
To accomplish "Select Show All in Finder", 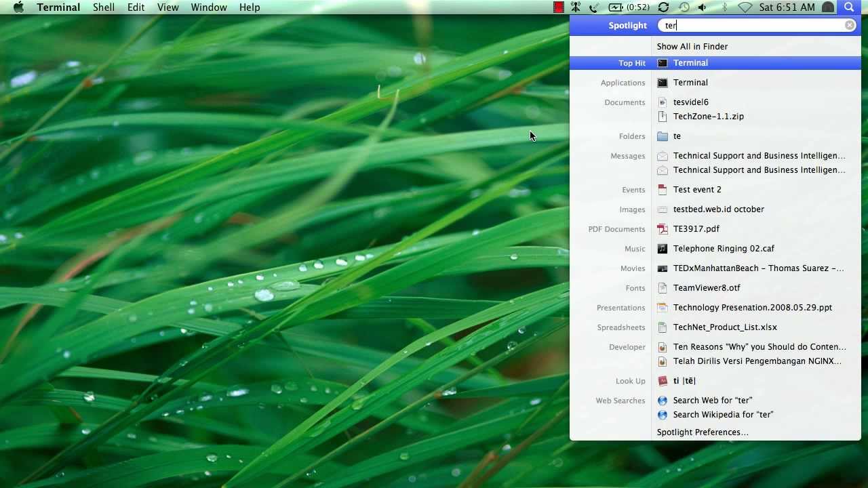I will pyautogui.click(x=692, y=46).
